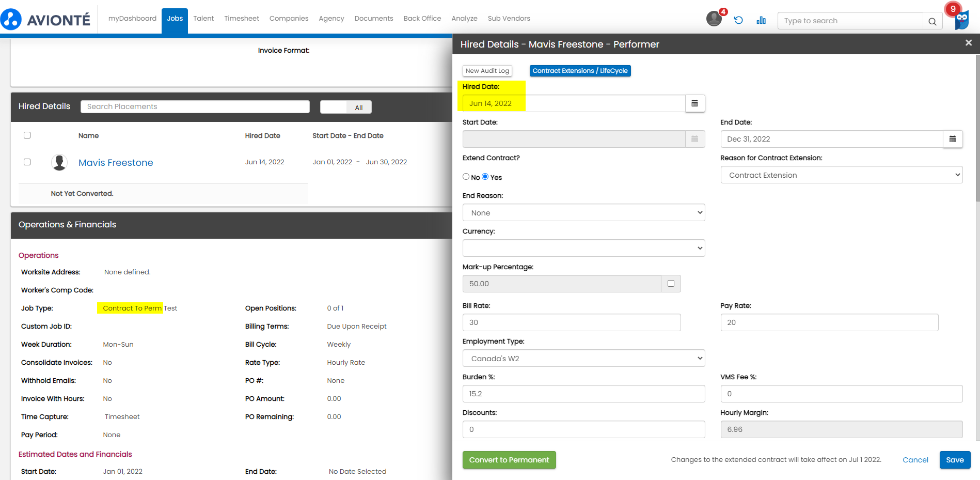The image size is (980, 480).
Task: Open the bar chart analytics icon
Action: [761, 20]
